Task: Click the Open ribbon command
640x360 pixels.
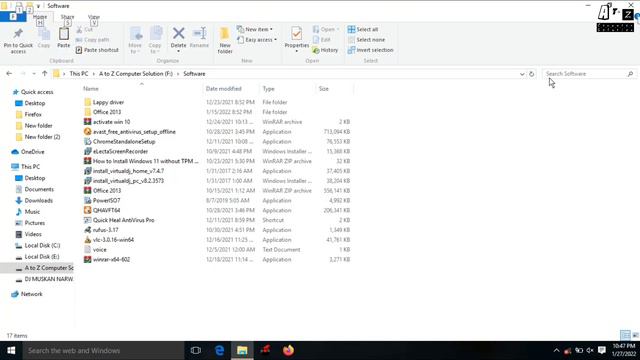Action: (326, 29)
